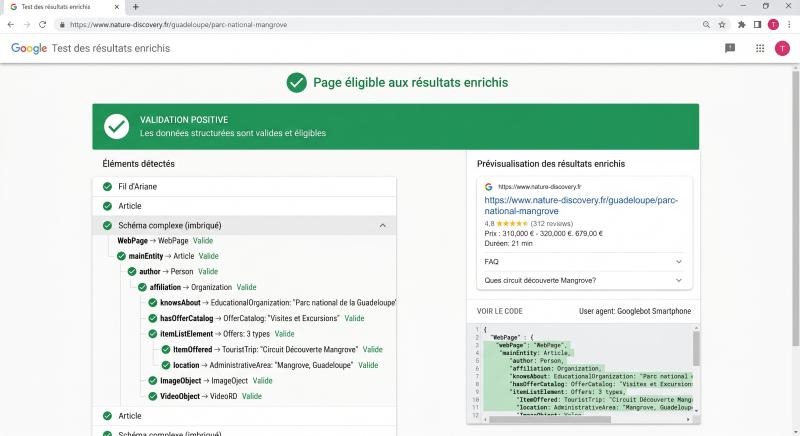
Task: Open the 'Article' item below VideoObject
Action: (x=244, y=416)
